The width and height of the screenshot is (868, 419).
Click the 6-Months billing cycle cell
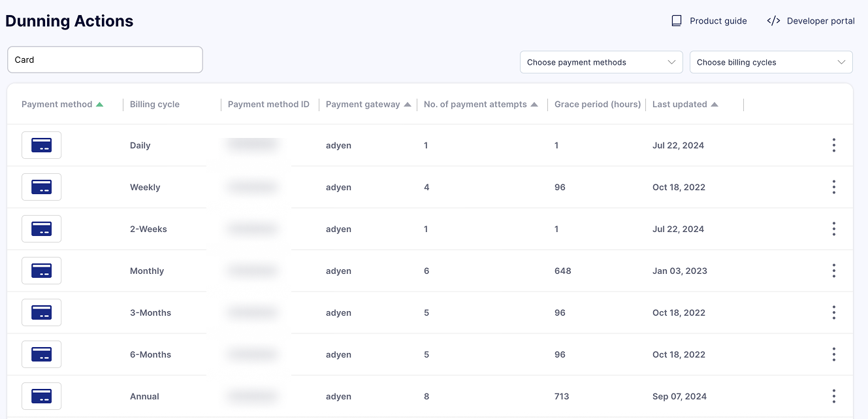click(x=150, y=354)
